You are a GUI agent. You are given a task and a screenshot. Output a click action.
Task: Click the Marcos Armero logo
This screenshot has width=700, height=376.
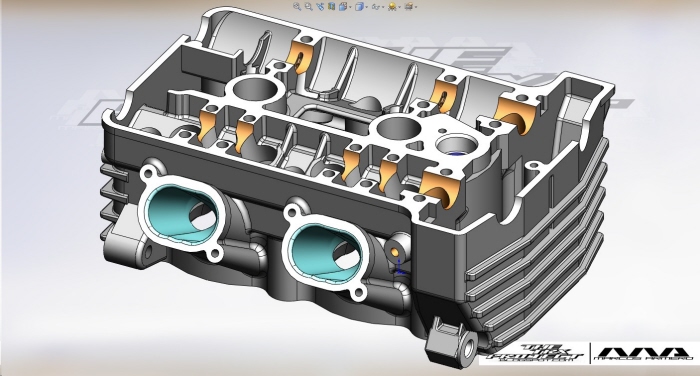(645, 354)
